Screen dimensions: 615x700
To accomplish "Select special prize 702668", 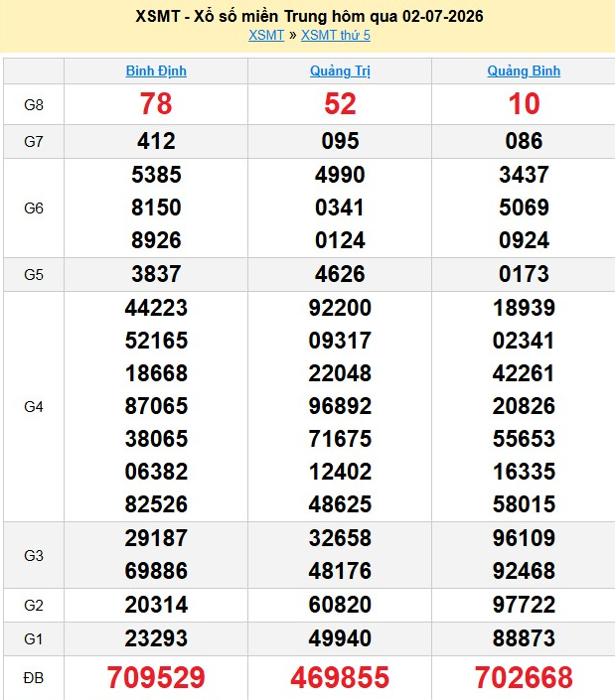I will pyautogui.click(x=524, y=677).
